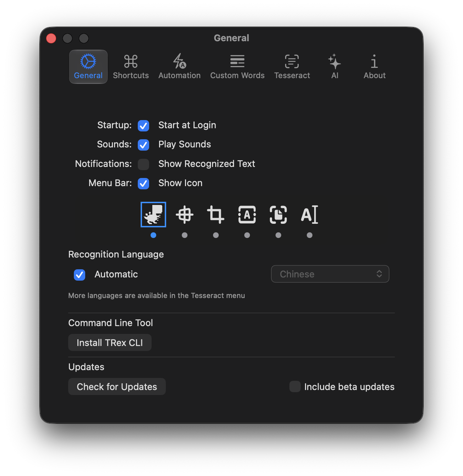Select radio dot under text cursor icon
This screenshot has width=463, height=476.
click(310, 235)
